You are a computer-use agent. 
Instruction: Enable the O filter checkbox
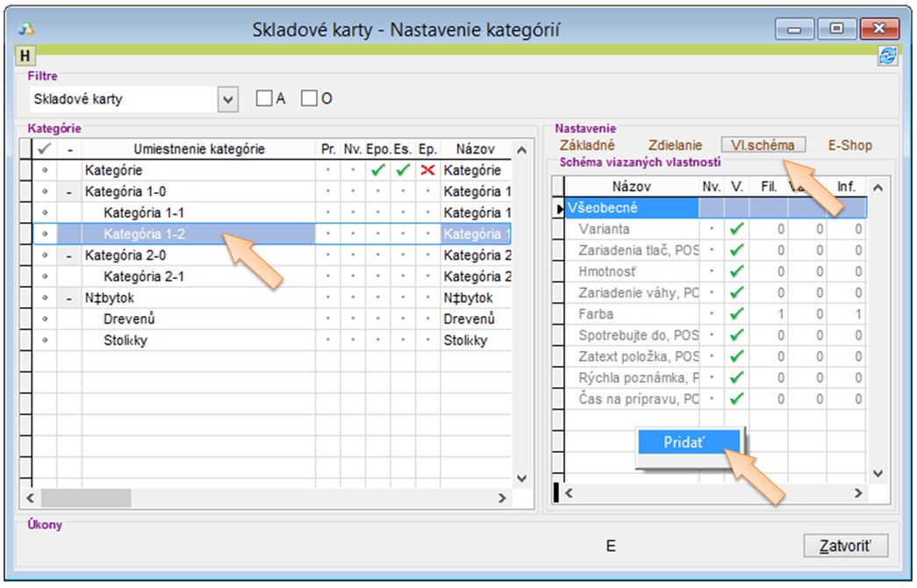(x=308, y=99)
